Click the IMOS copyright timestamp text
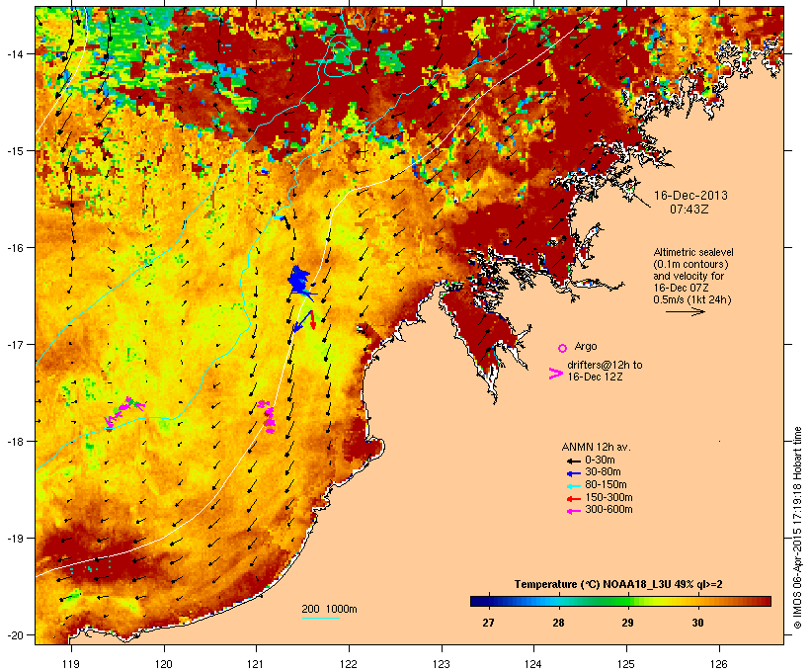 point(797,528)
